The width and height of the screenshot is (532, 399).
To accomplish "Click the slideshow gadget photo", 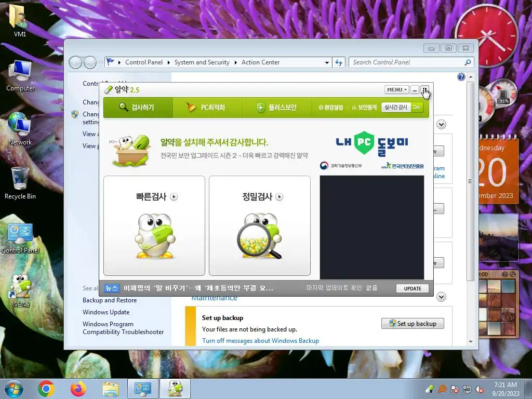I will 498,237.
